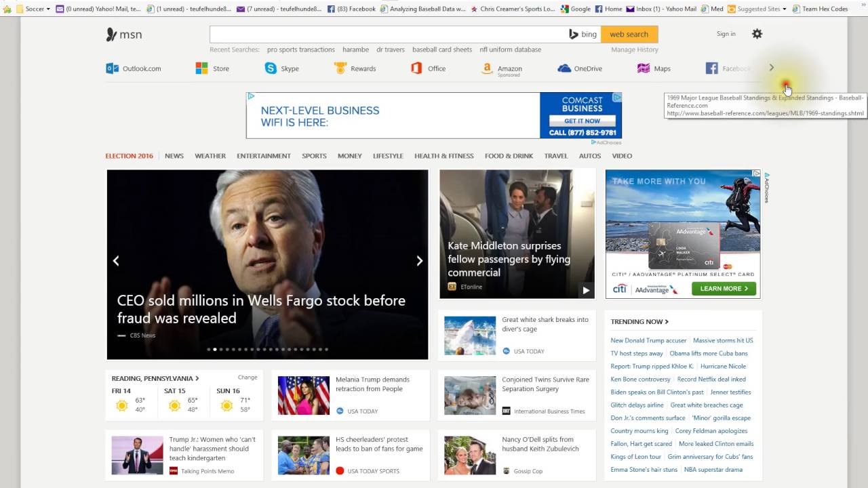Click the sun icon for FRI 14 forecast
868x488 pixels.
121,405
